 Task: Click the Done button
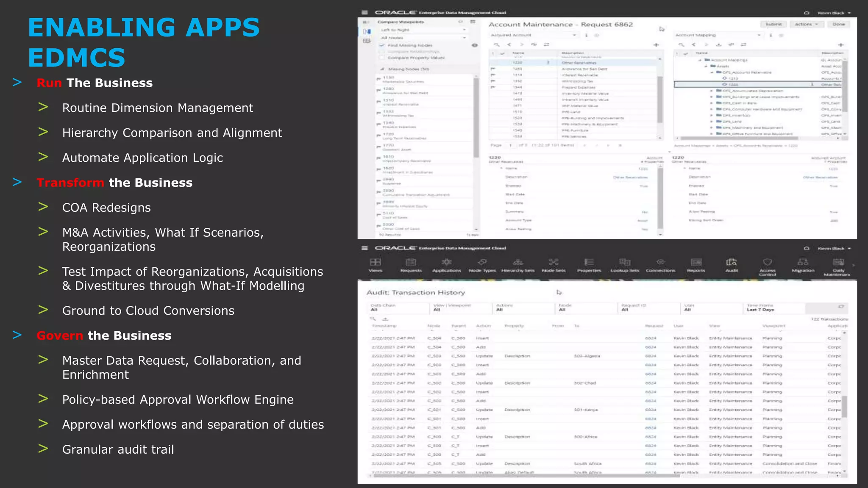(838, 25)
